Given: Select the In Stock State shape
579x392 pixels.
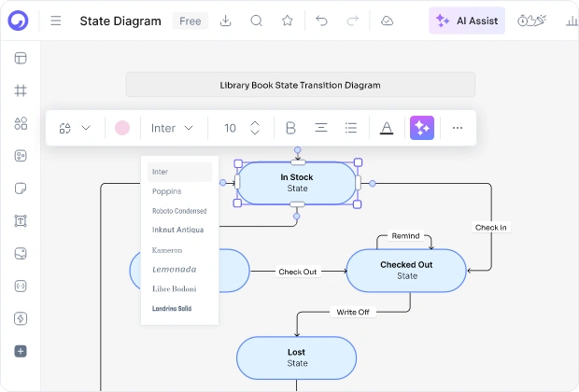Looking at the screenshot, I should (x=297, y=183).
